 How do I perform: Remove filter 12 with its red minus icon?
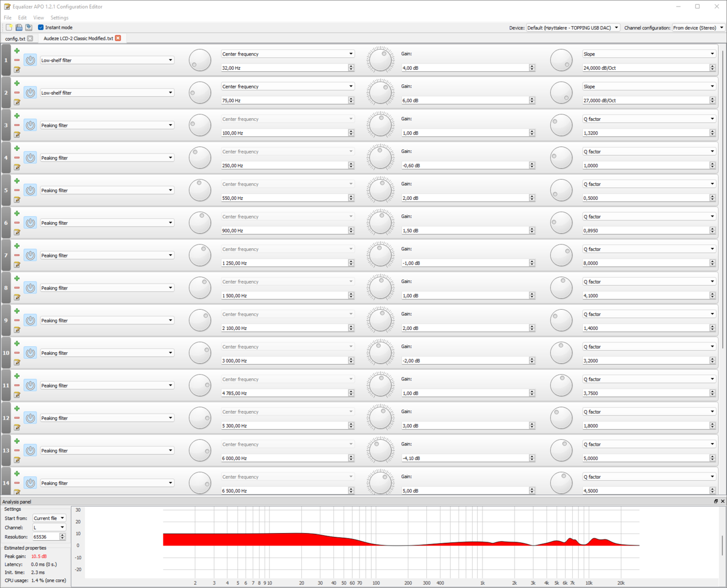click(x=17, y=418)
